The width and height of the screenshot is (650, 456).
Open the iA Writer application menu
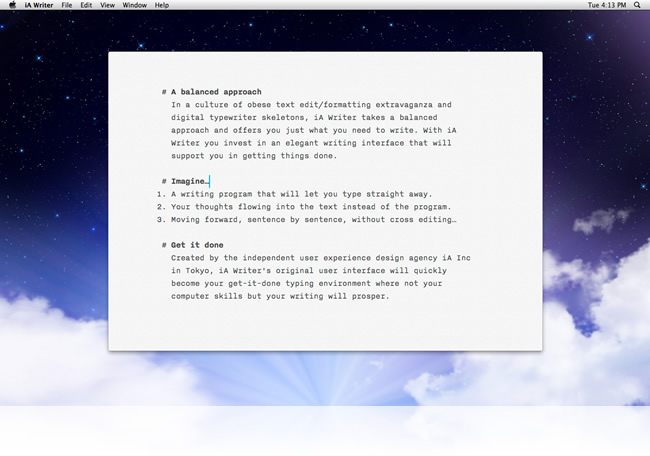pos(37,5)
